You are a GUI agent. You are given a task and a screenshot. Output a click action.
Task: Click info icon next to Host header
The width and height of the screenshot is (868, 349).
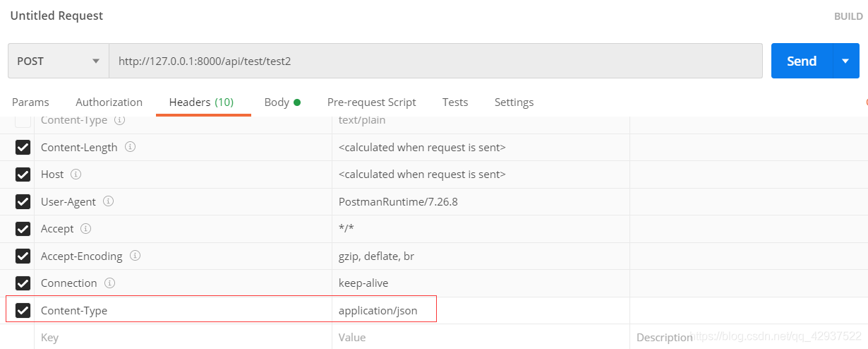tap(76, 174)
